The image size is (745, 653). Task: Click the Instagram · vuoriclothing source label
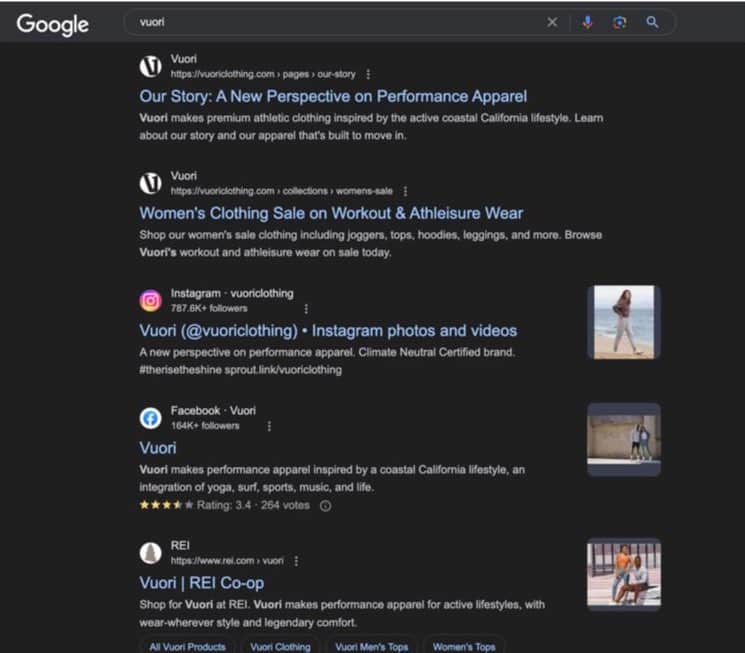(232, 293)
